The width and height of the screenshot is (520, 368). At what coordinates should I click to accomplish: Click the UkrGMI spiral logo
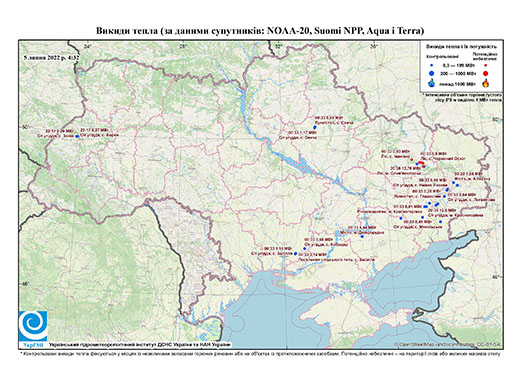point(33,327)
